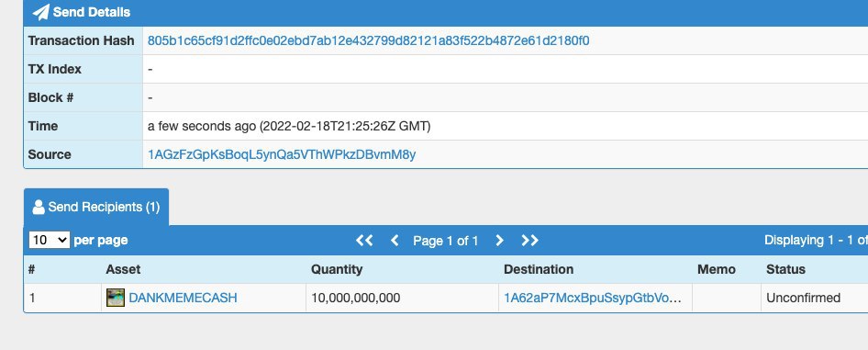Click the Memo column header
868x350 pixels.
[717, 270]
